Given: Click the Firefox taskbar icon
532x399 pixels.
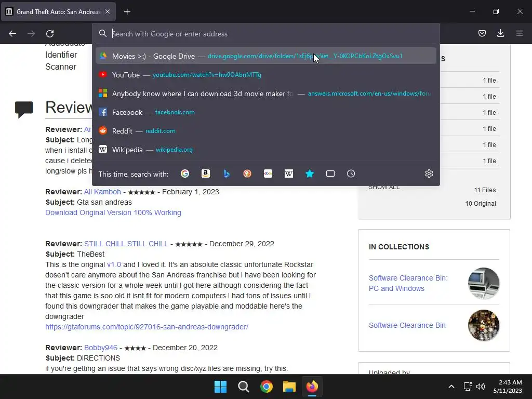Looking at the screenshot, I should point(312,387).
